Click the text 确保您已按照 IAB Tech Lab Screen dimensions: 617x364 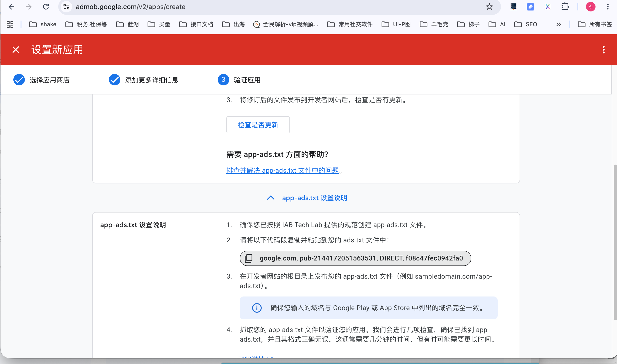tap(281, 225)
